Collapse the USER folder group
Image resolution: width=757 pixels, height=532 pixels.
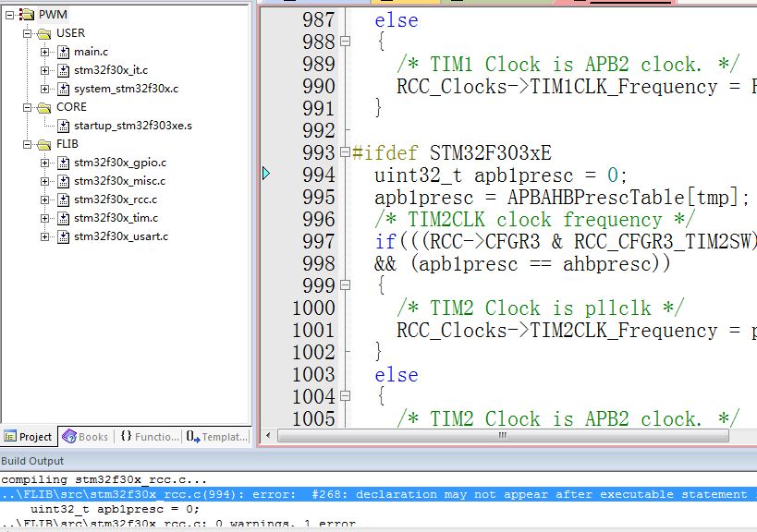[x=28, y=33]
